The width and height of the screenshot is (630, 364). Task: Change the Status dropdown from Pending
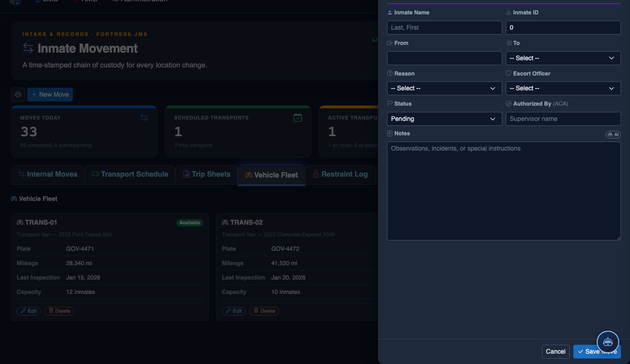(445, 119)
